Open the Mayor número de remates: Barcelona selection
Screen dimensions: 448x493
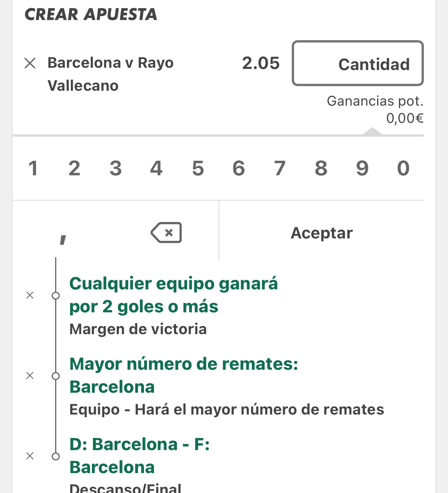tap(184, 375)
